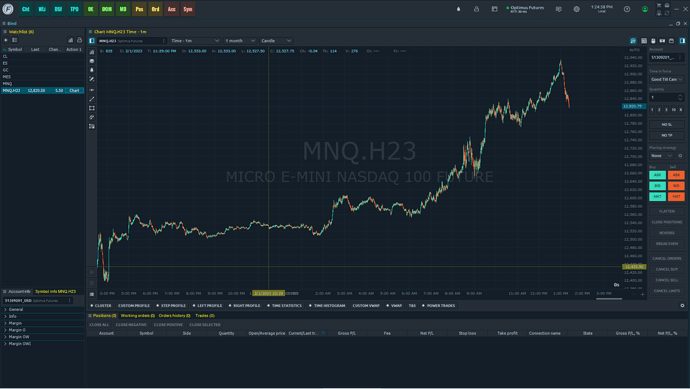Click the horizontal time scrollbar under chart
The image size is (690, 389).
click(x=609, y=299)
